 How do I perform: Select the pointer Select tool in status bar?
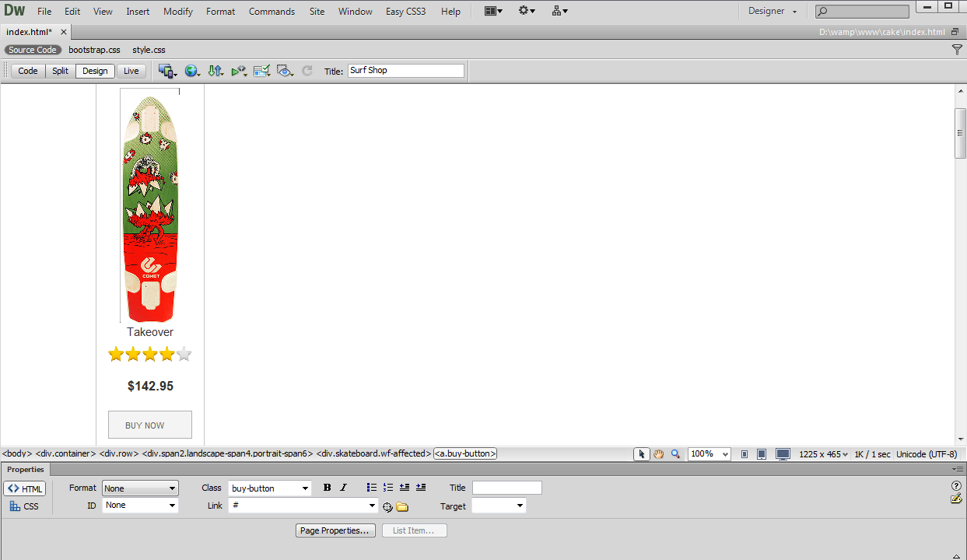point(642,454)
